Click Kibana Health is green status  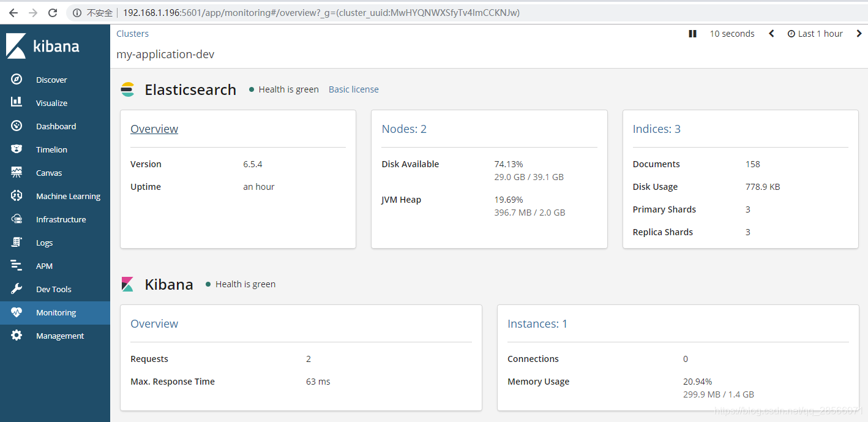pos(241,284)
